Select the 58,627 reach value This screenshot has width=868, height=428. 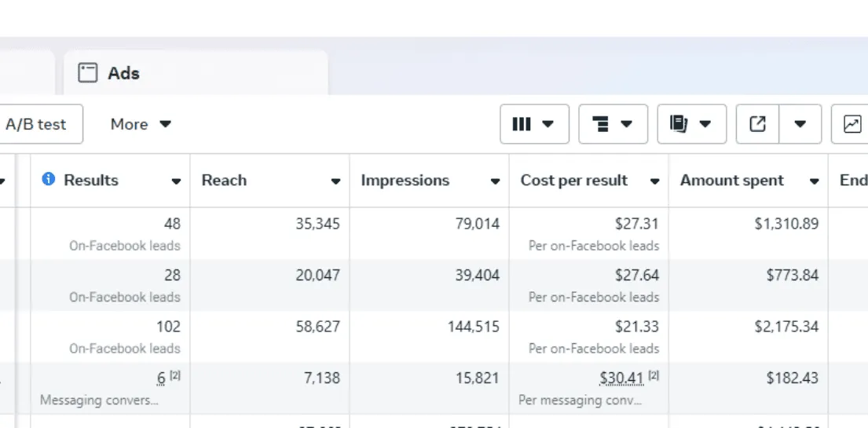pos(318,327)
